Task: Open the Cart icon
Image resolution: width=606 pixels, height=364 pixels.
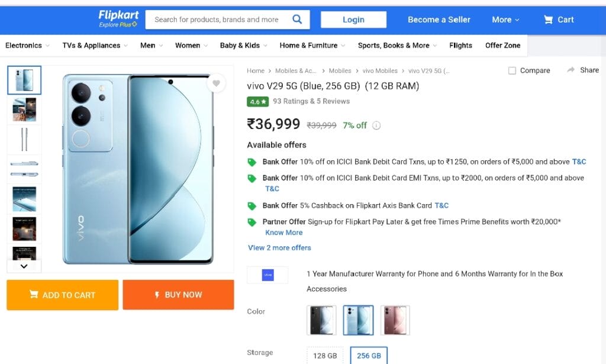Action: pyautogui.click(x=548, y=20)
